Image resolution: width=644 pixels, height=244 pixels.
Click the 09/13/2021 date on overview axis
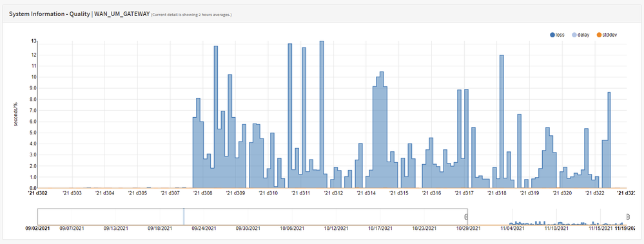point(116,228)
